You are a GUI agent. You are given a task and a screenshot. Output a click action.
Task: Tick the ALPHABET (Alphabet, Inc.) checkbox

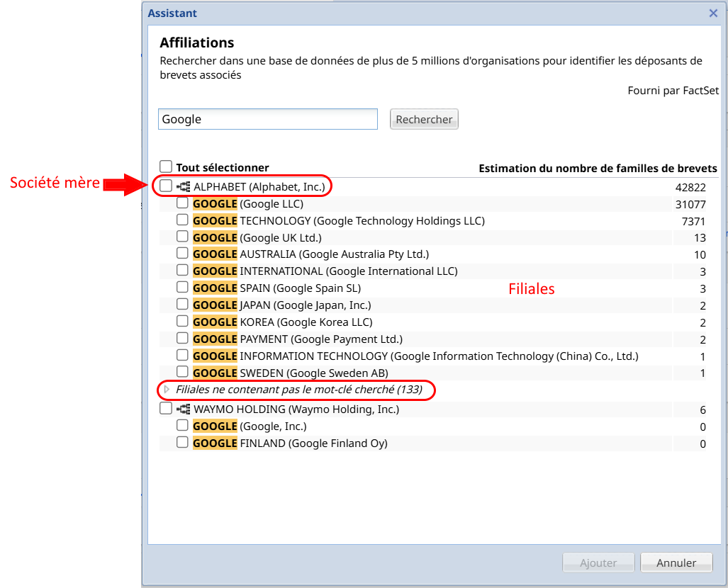[166, 186]
